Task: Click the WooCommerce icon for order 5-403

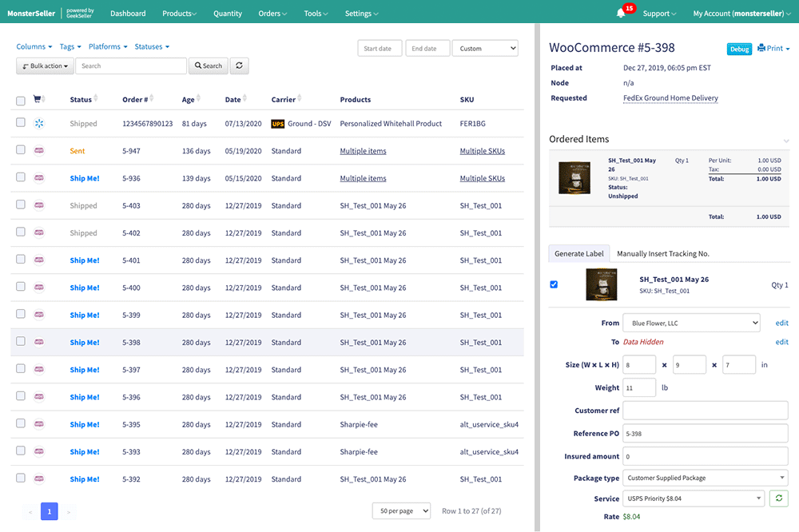Action: [x=39, y=205]
